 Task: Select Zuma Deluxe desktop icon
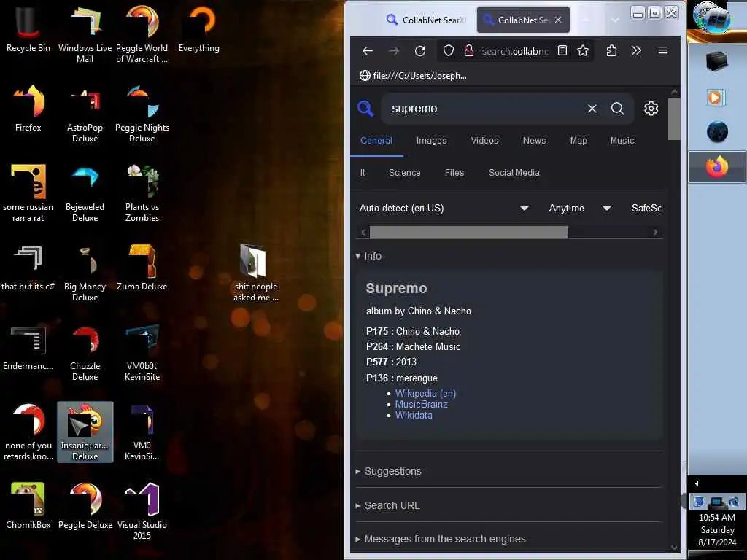(x=142, y=268)
